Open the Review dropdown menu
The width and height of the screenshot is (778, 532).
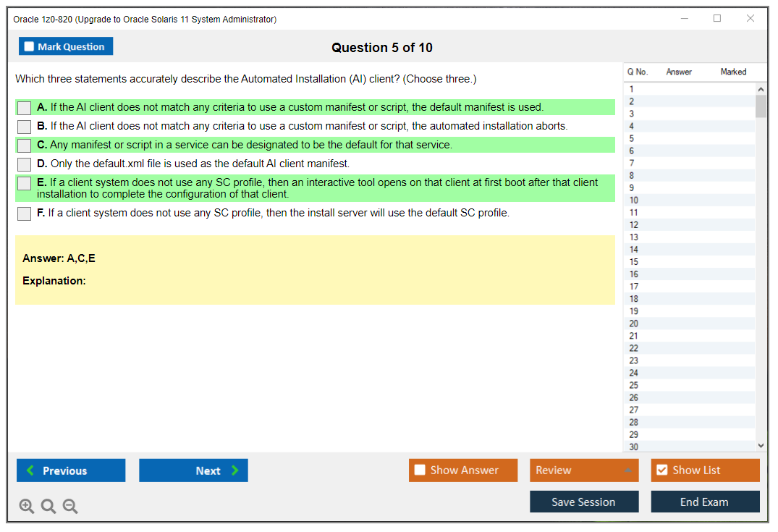(584, 470)
